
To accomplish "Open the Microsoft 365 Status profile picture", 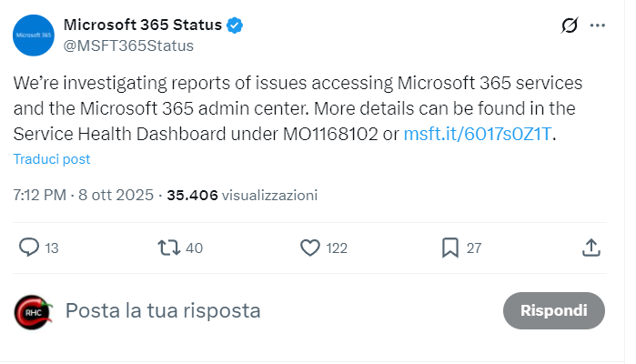I will click(x=33, y=35).
